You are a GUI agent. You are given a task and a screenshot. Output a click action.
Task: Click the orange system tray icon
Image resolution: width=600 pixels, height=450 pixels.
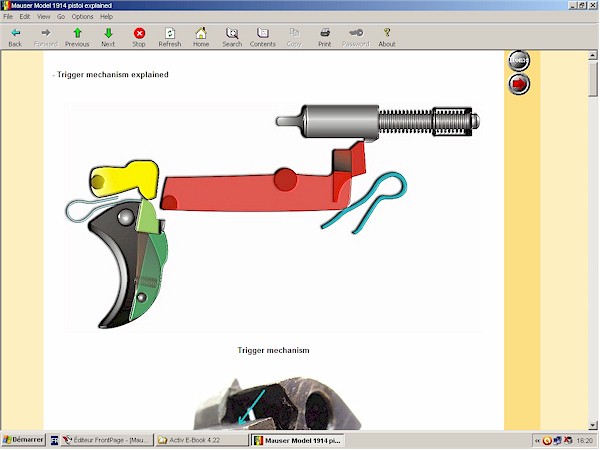coord(547,441)
